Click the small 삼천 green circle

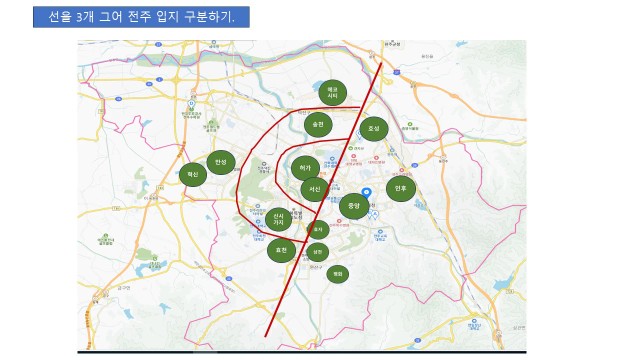pyautogui.click(x=318, y=252)
